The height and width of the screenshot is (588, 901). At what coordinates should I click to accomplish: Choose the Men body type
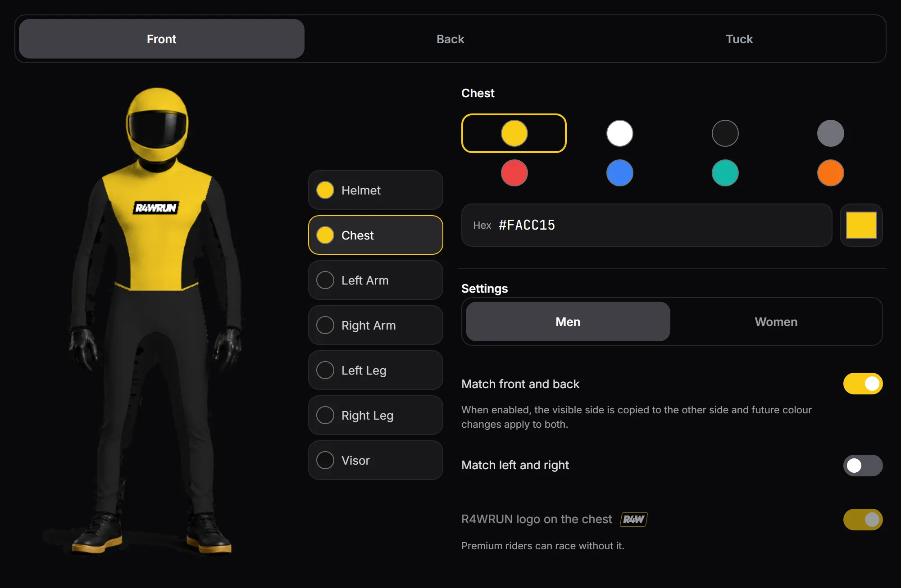[568, 321]
